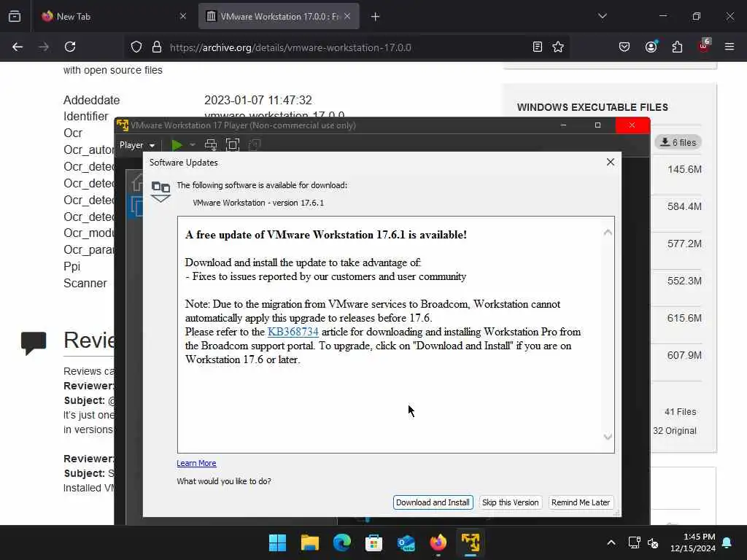Open Firefox View icon
The height and width of the screenshot is (560, 747).
pyautogui.click(x=15, y=16)
